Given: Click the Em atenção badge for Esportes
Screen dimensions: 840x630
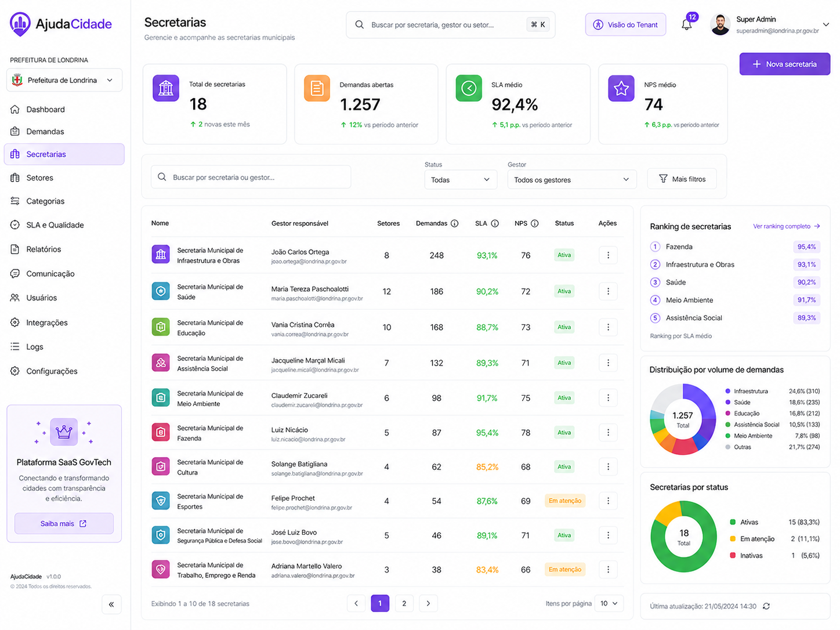Looking at the screenshot, I should pyautogui.click(x=565, y=501).
